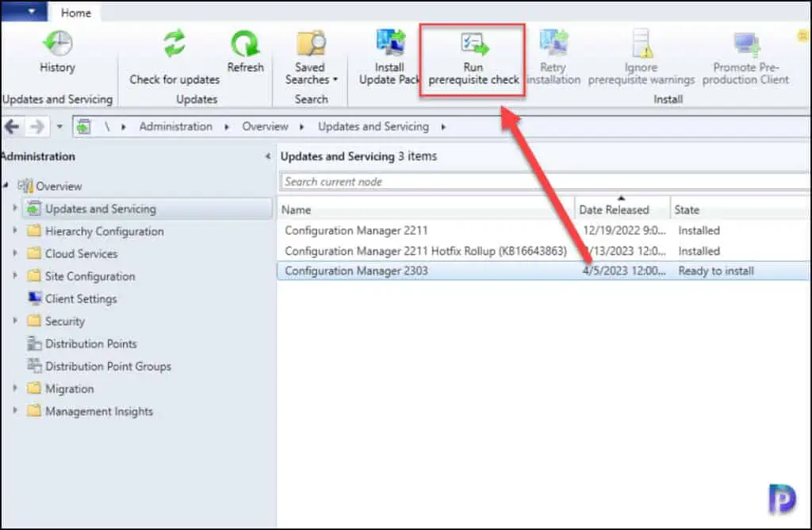The width and height of the screenshot is (812, 530).
Task: Expand Updates and Servicing tree node
Action: 14,208
